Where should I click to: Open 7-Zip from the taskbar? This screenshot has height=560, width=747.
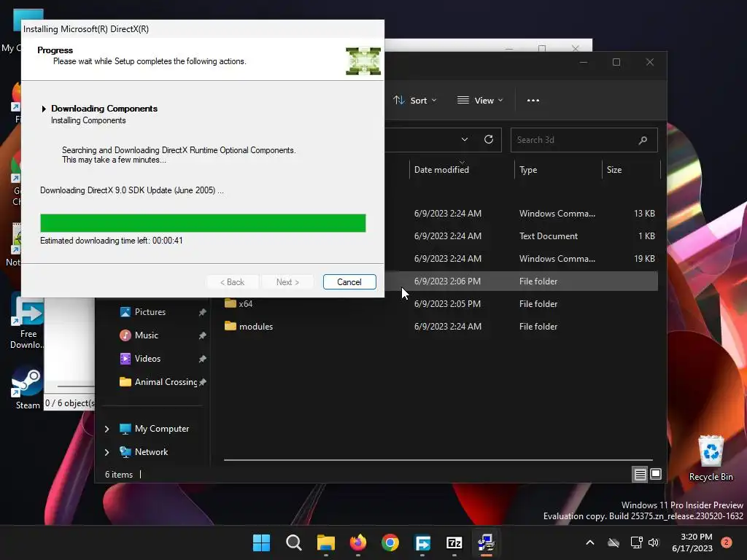pyautogui.click(x=454, y=542)
